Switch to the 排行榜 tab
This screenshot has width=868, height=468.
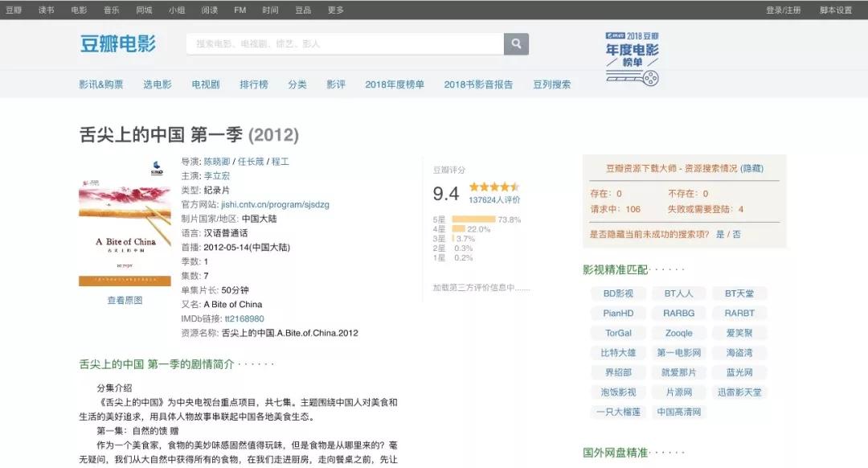click(x=253, y=83)
